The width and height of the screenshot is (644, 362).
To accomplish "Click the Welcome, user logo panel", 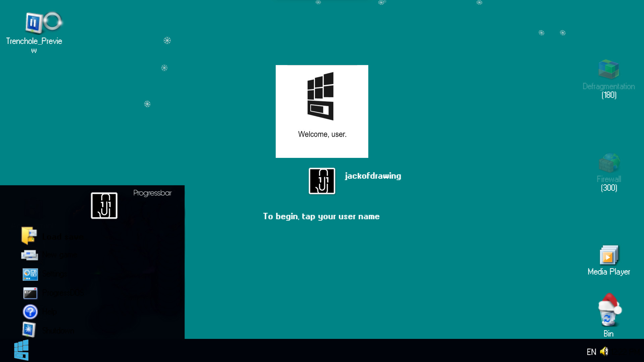I will point(322,111).
